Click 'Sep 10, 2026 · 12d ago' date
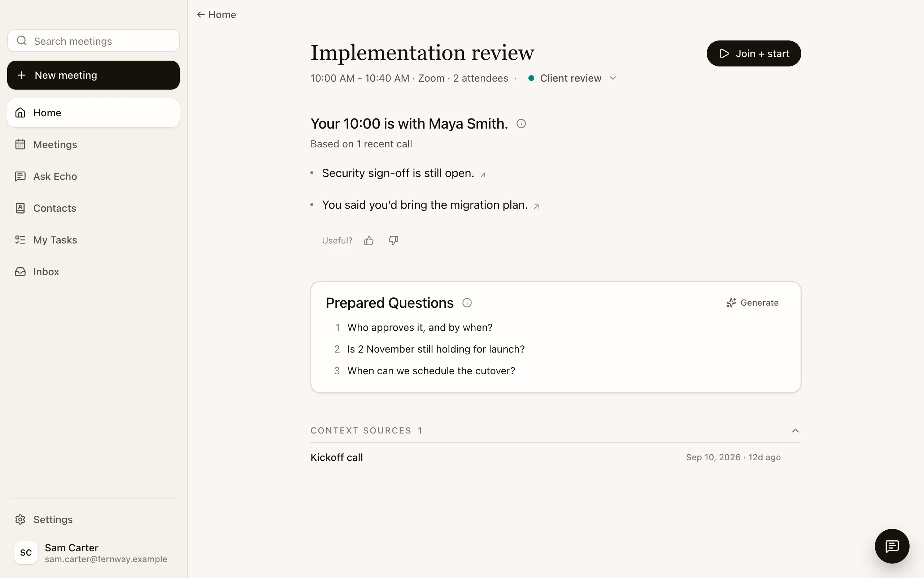Viewport: 924px width, 578px height. [733, 457]
